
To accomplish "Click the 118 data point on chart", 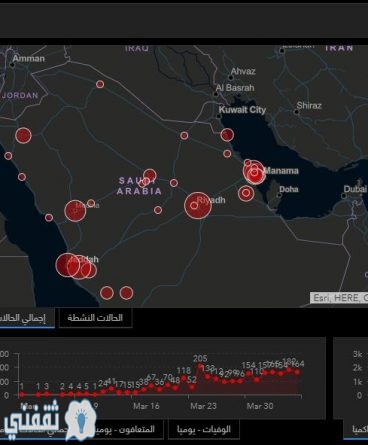I will pos(183,378).
